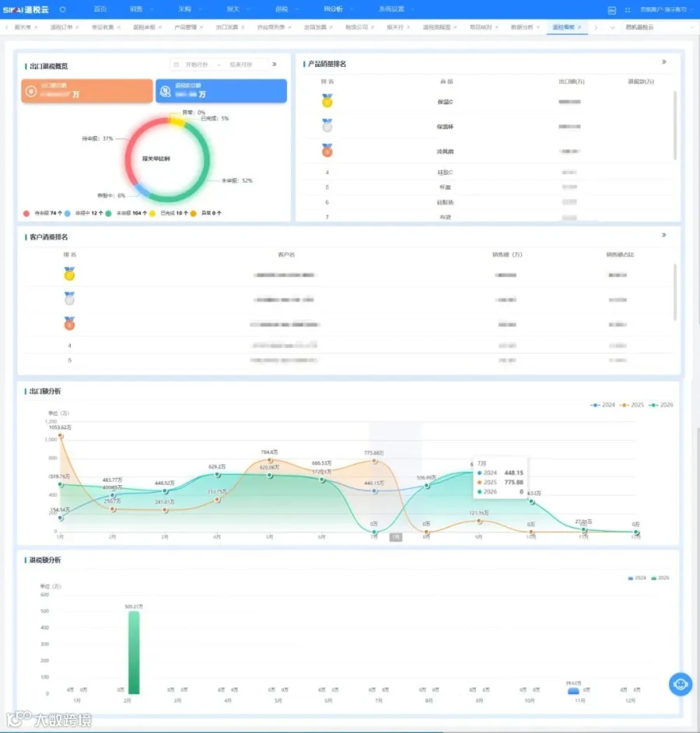This screenshot has width=700, height=733.
Task: Click the red 待申报 legend swatch
Action: tap(26, 213)
